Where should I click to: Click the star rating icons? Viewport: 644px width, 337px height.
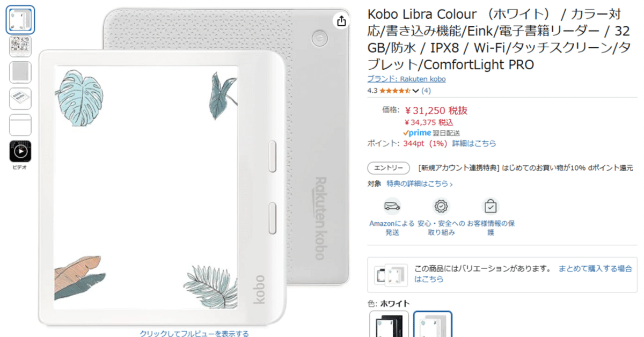point(395,91)
